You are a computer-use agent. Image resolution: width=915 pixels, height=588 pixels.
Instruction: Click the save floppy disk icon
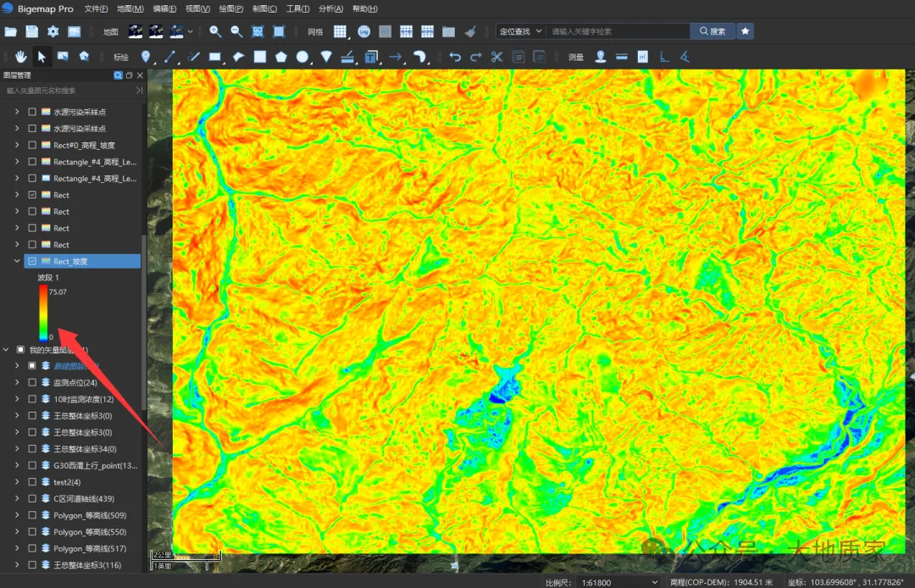tap(32, 31)
